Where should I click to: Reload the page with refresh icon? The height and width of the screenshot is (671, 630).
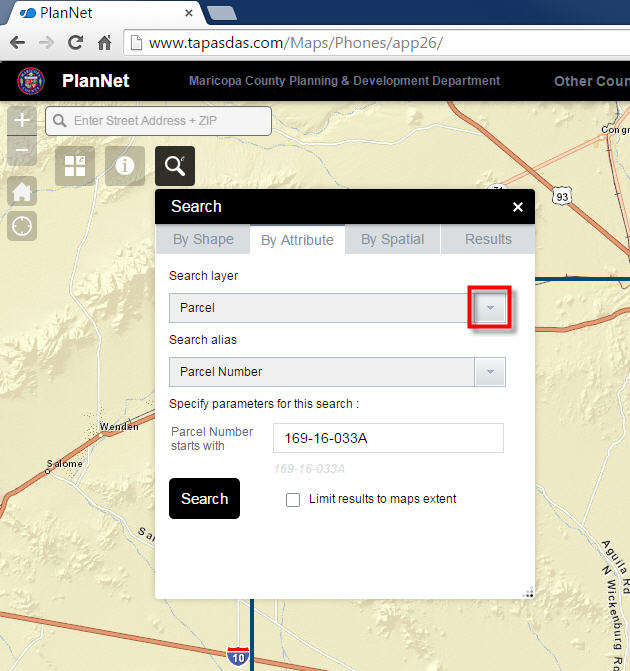coord(76,42)
